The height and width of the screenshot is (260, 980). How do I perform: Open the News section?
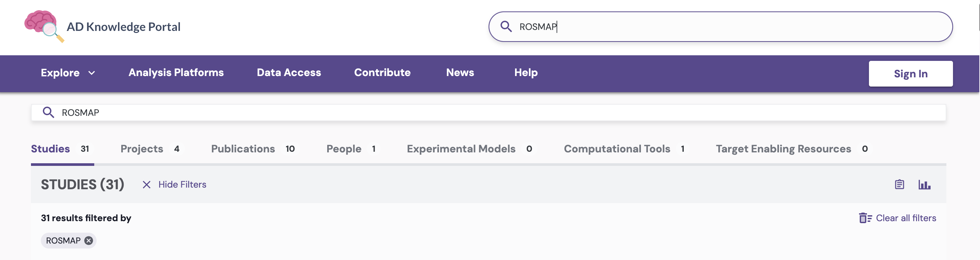(x=460, y=72)
